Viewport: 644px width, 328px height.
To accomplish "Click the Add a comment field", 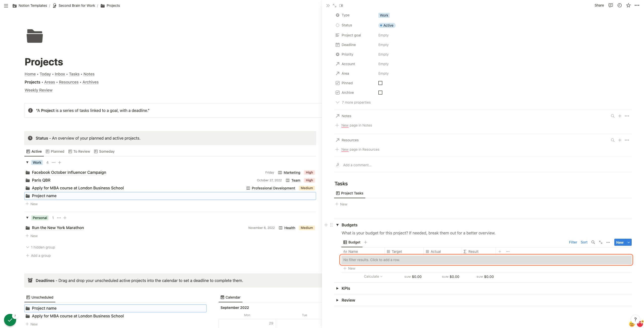I will 357,165.
